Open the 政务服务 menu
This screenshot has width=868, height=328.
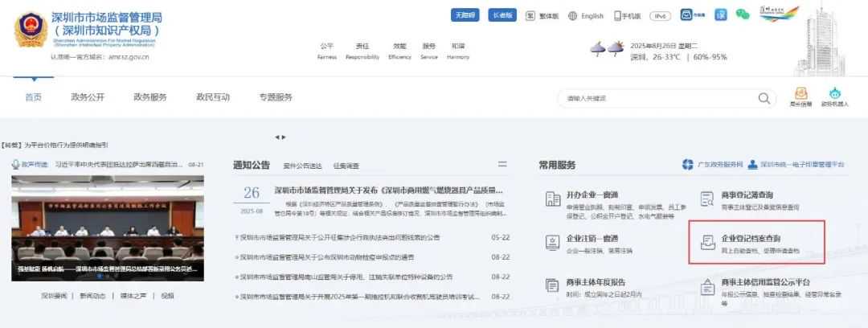tap(150, 97)
